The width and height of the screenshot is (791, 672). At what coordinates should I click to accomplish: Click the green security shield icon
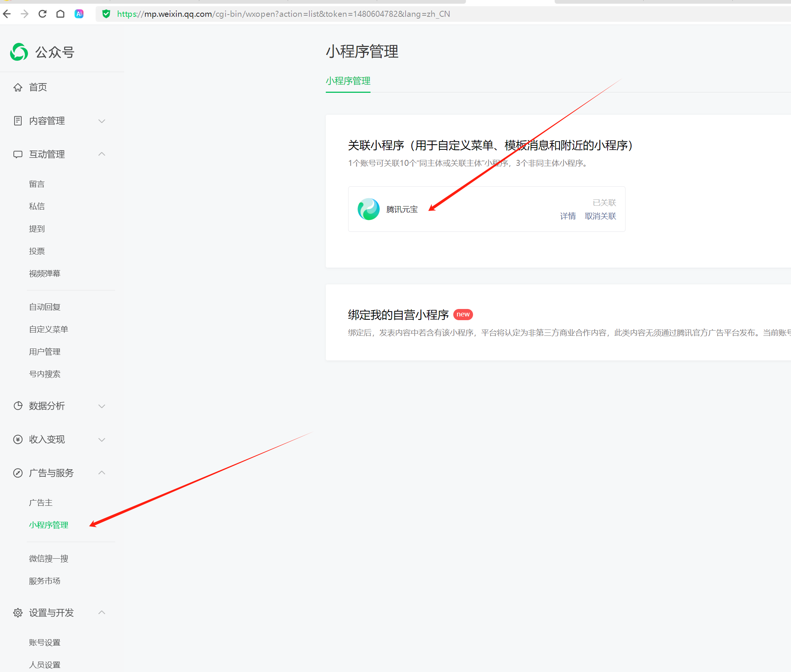point(106,14)
